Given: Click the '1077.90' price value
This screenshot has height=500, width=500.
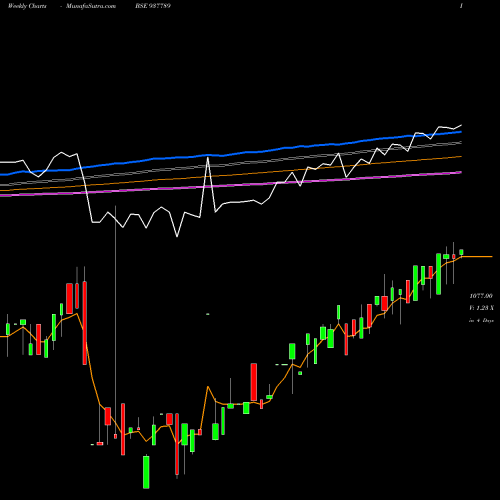Looking at the screenshot, I should [481, 296].
